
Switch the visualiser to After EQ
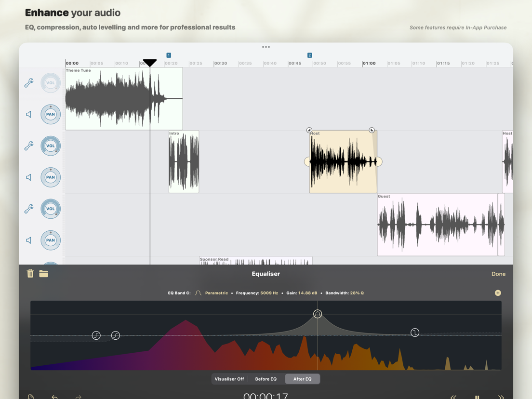pyautogui.click(x=303, y=379)
